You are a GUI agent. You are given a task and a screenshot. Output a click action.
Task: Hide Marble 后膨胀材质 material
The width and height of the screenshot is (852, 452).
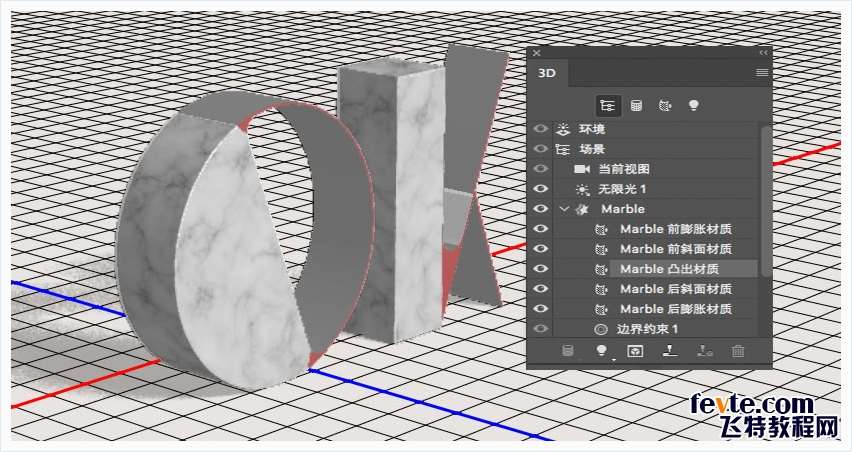click(x=540, y=309)
